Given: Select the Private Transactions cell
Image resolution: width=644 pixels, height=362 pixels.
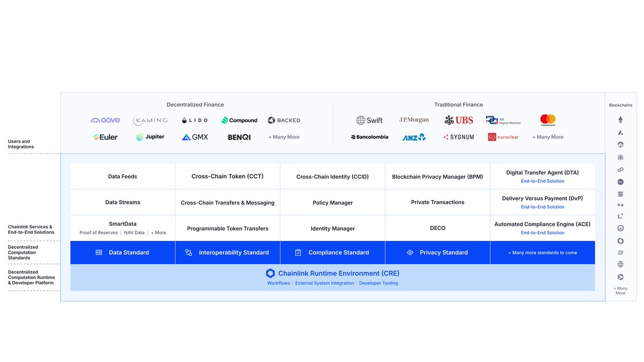Looking at the screenshot, I should click(x=437, y=202).
